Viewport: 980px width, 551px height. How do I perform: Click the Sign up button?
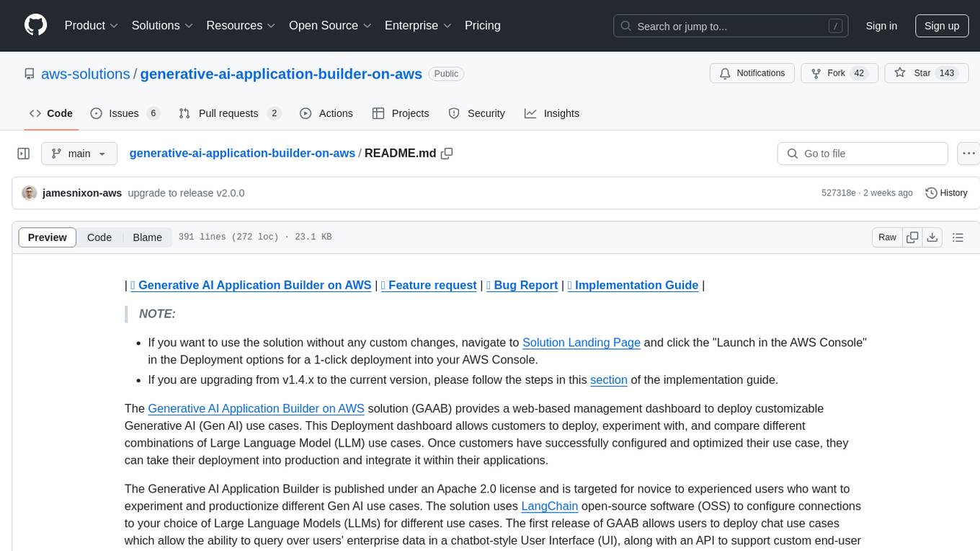[942, 26]
